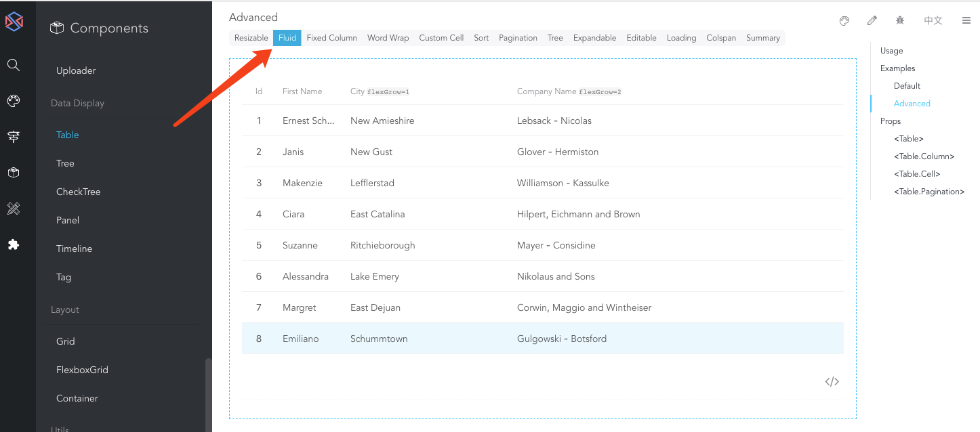Click the puzzle extensions icon in sidebar
This screenshot has width=980, height=432.
click(14, 244)
